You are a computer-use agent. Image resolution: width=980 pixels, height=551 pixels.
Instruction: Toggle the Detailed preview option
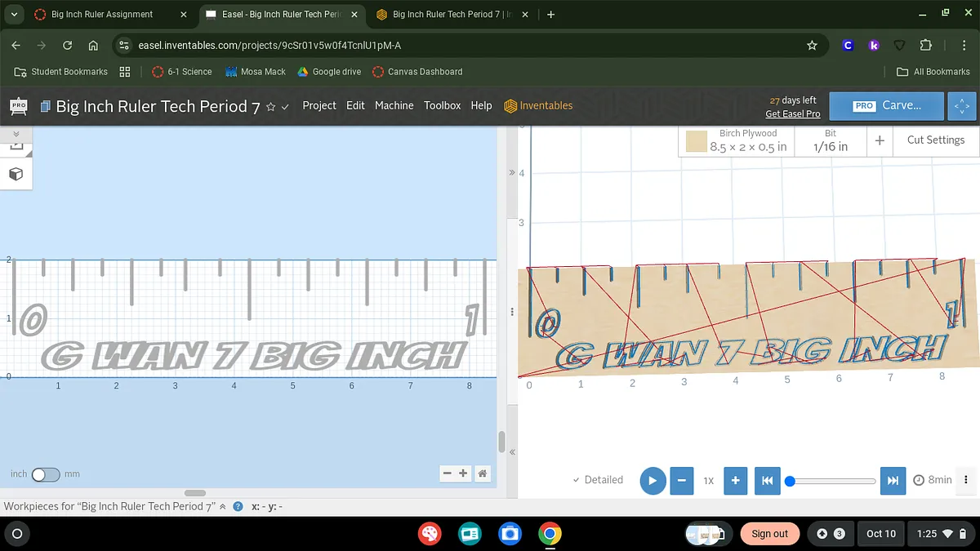(x=598, y=480)
